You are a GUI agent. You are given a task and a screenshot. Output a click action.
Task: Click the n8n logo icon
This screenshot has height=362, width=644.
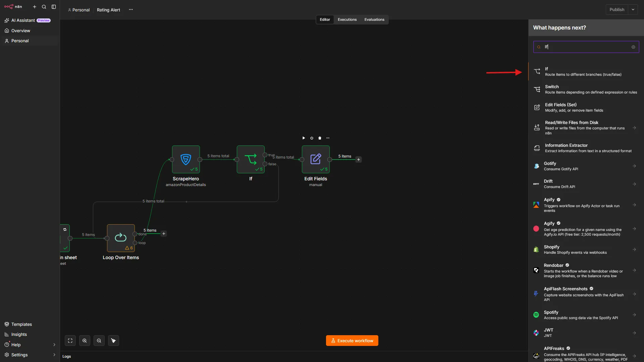9,7
